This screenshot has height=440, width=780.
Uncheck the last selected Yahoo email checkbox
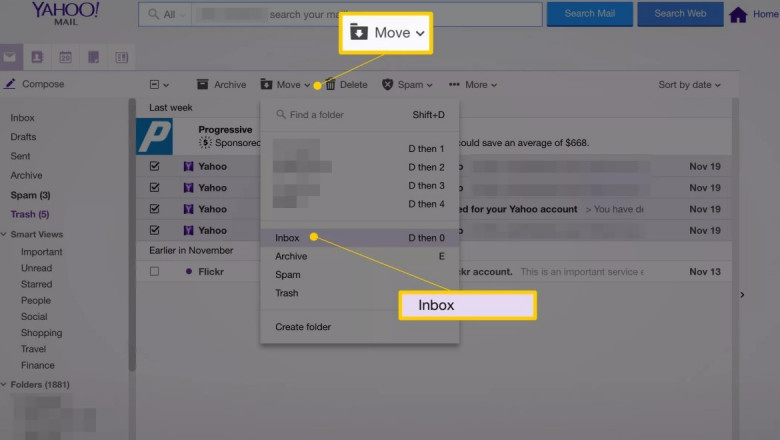click(154, 230)
